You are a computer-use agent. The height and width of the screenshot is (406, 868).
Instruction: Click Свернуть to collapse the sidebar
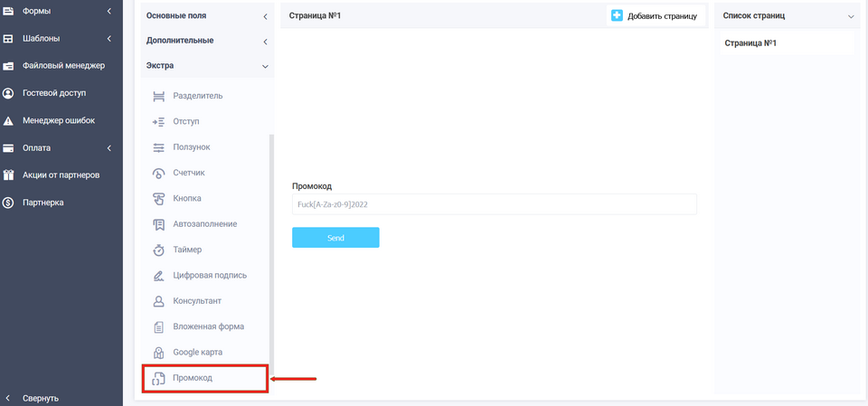pyautogui.click(x=41, y=398)
